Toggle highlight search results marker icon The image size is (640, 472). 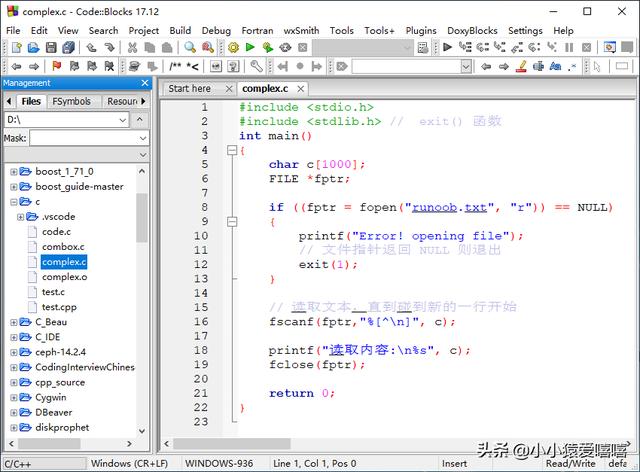(520, 67)
